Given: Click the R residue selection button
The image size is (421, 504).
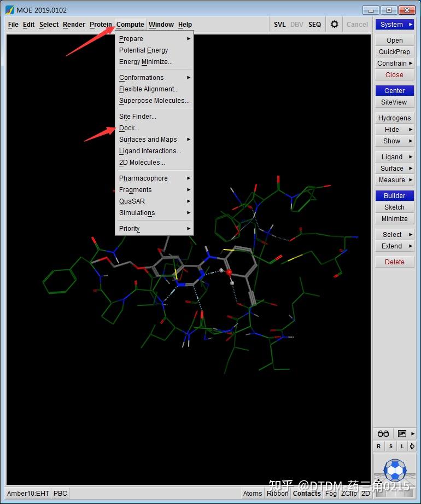Looking at the screenshot, I should 378,446.
